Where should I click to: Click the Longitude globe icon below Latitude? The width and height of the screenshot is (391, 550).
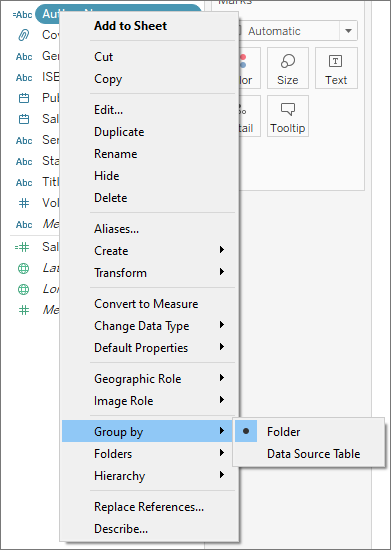coord(23,289)
